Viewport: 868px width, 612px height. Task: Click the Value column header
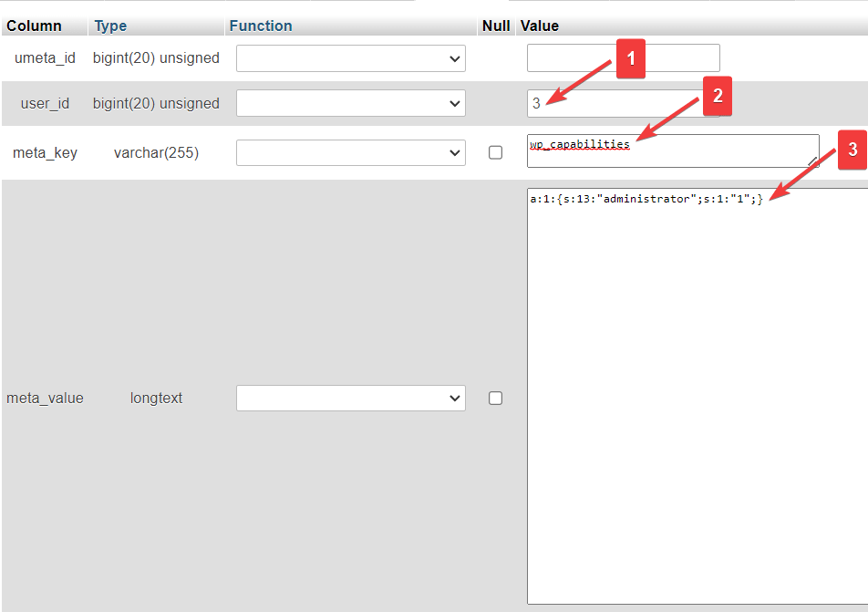(539, 26)
